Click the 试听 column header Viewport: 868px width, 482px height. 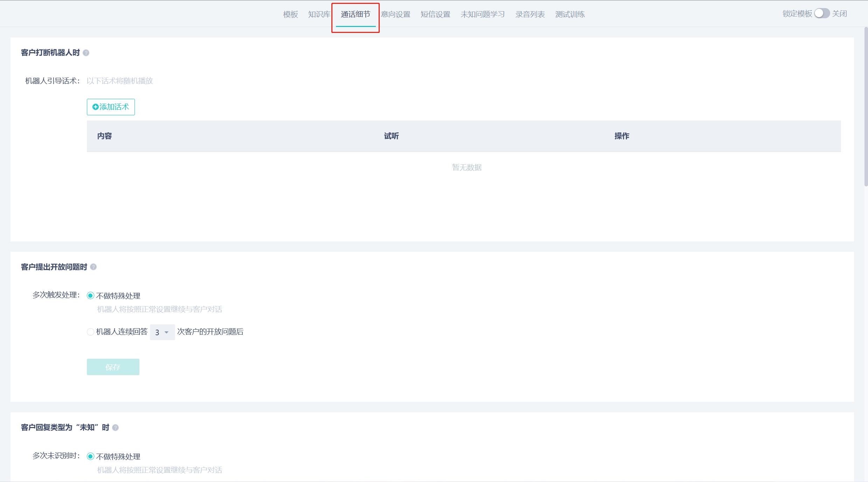[x=391, y=136]
